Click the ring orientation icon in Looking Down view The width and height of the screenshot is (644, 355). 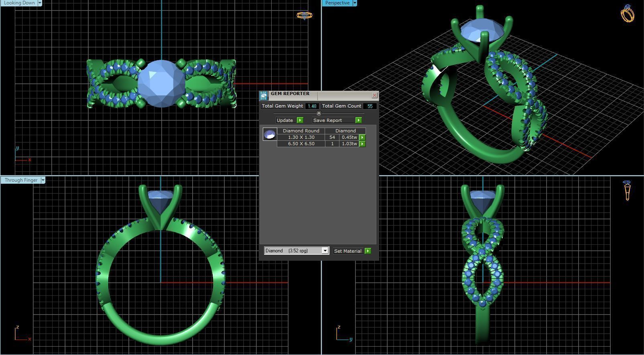(304, 15)
